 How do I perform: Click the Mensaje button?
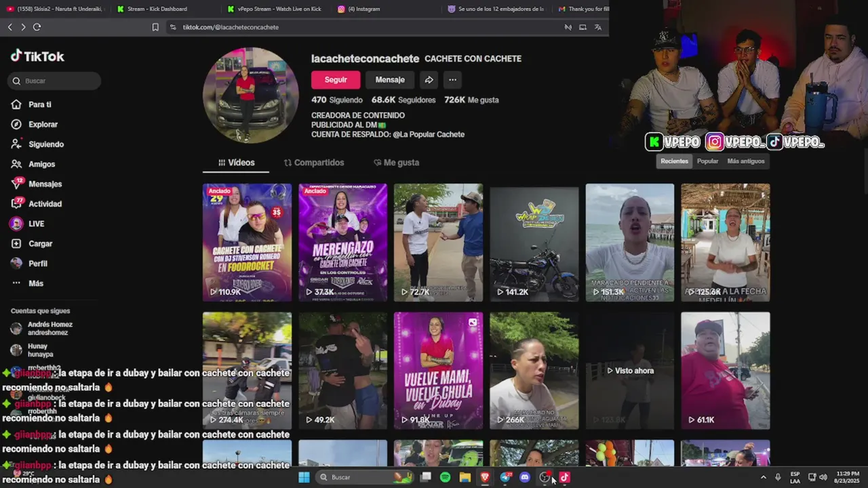coord(390,80)
